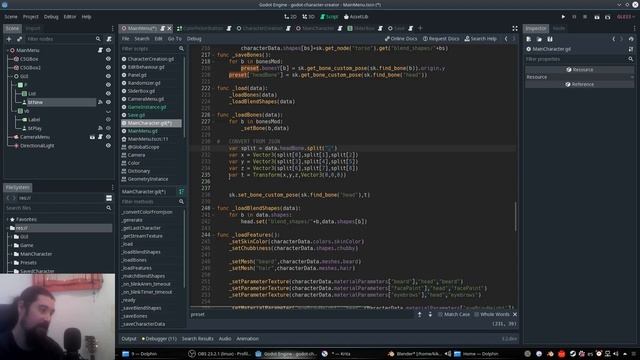Screen dimensions: 640x360
Task: Close the find bar
Action: pos(515,314)
